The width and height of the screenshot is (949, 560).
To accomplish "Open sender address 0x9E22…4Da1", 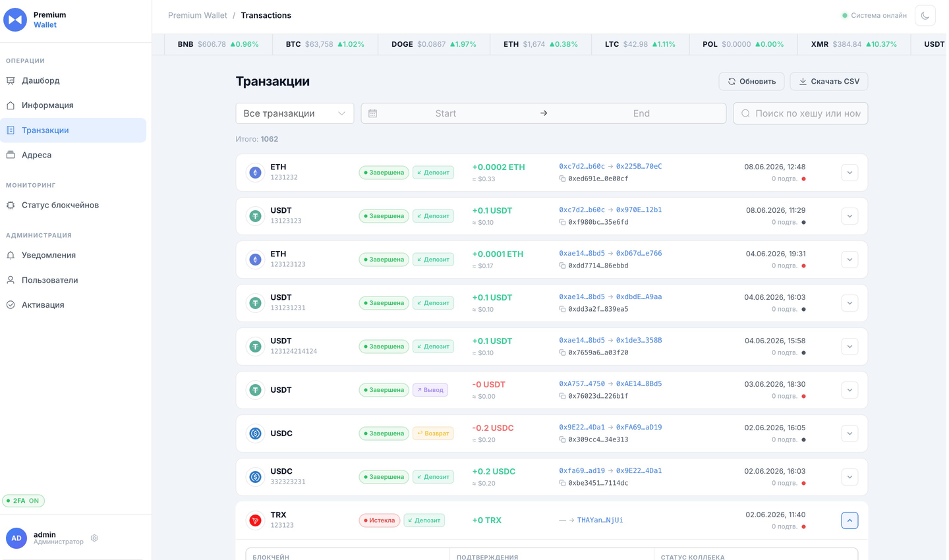I will click(582, 428).
